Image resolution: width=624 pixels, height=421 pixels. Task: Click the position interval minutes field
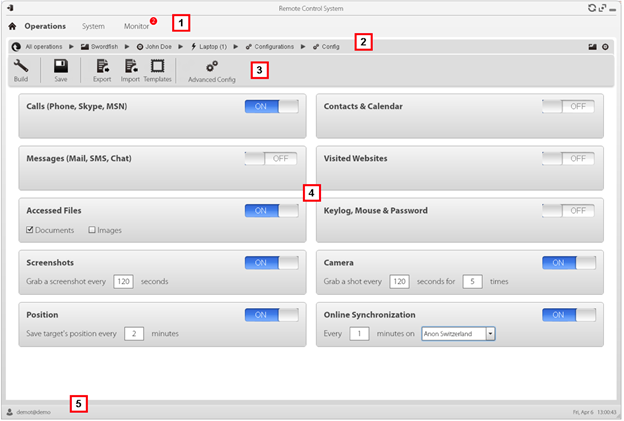coord(134,333)
